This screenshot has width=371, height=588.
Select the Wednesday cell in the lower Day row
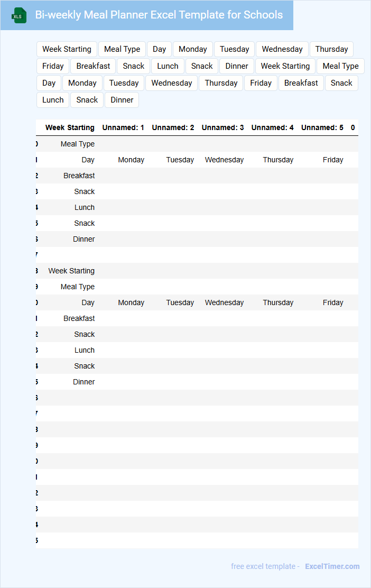[x=224, y=302]
